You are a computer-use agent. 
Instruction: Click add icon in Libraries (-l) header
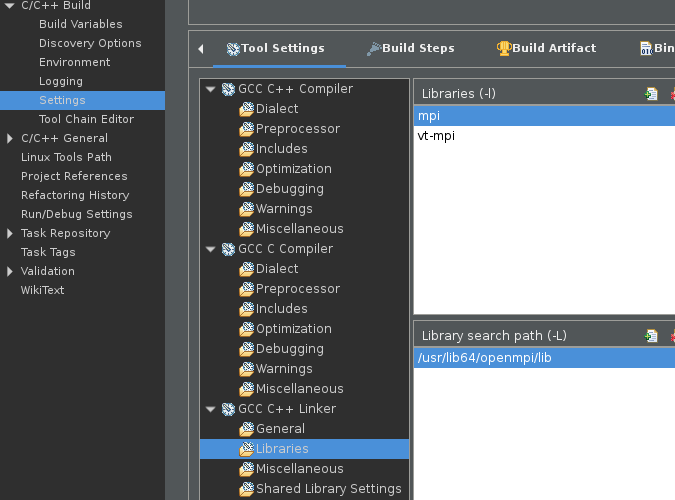coord(651,94)
